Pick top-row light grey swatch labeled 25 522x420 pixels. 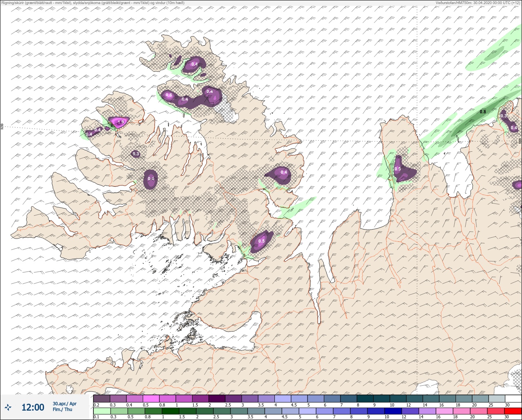click(497, 398)
